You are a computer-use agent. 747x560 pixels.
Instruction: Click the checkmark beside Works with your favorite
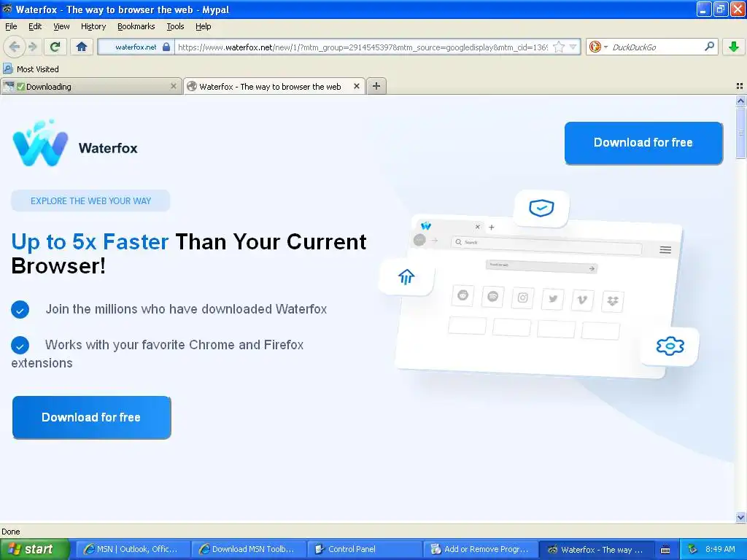pos(20,345)
